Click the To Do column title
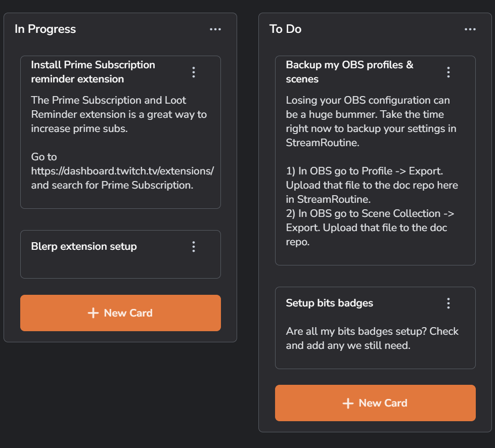The image size is (495, 448). click(x=285, y=29)
